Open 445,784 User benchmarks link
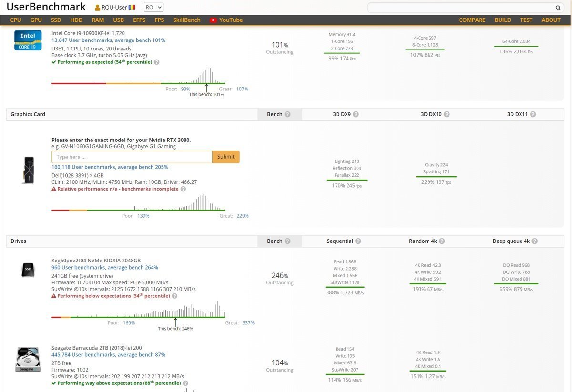The height and width of the screenshot is (392, 572). 108,354
